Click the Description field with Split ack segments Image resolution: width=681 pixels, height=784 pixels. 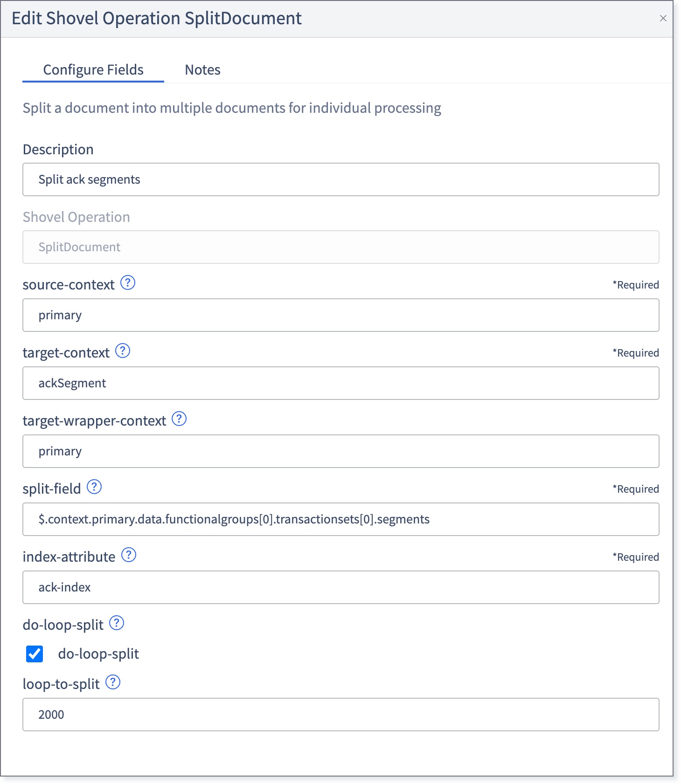click(340, 179)
